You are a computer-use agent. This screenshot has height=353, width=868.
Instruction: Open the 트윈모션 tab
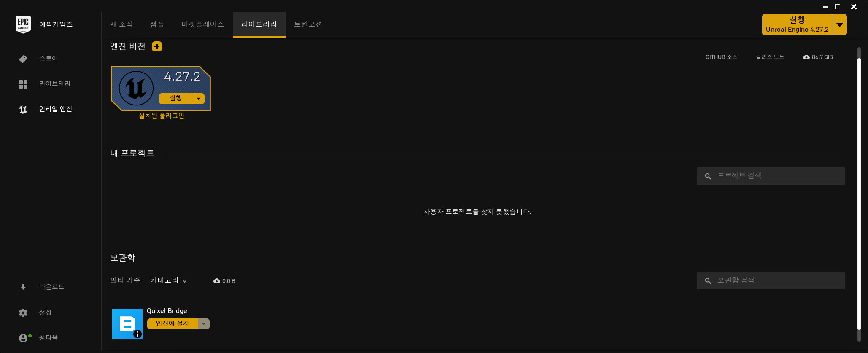click(308, 24)
